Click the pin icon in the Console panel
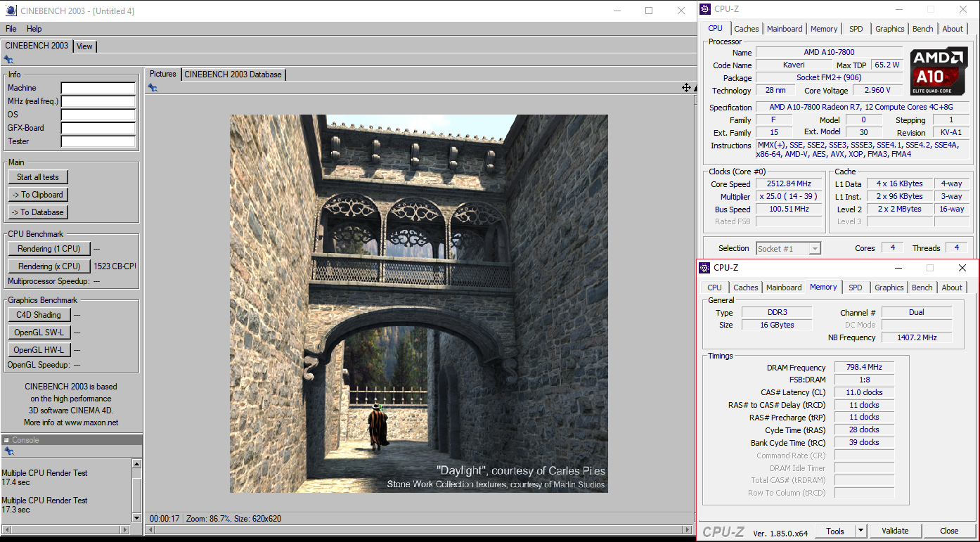This screenshot has width=980, height=542. [x=8, y=451]
